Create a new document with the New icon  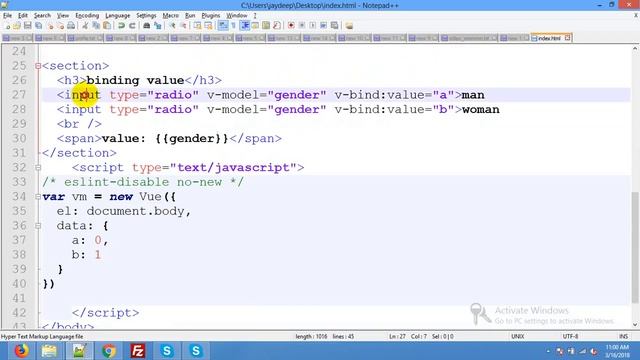click(7, 26)
